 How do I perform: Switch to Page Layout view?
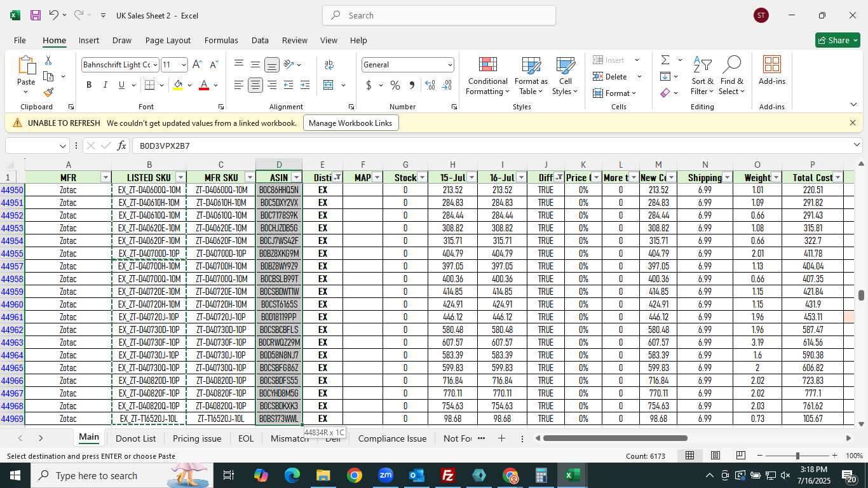(715, 456)
